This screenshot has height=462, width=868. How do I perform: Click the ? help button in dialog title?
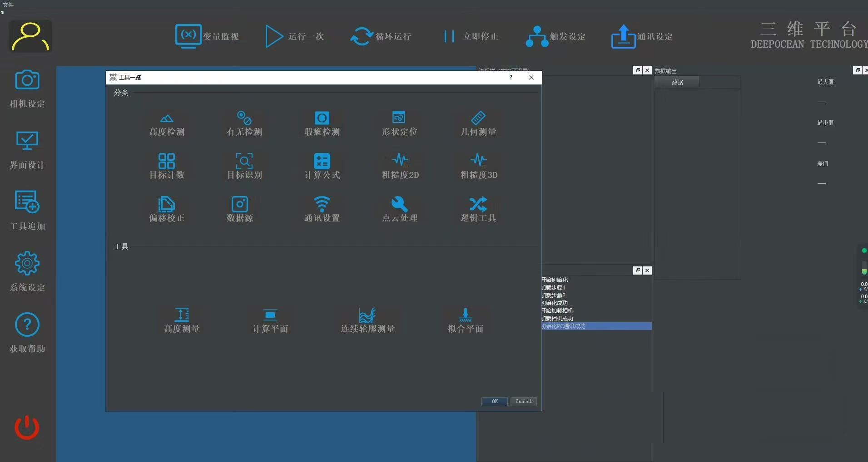511,77
